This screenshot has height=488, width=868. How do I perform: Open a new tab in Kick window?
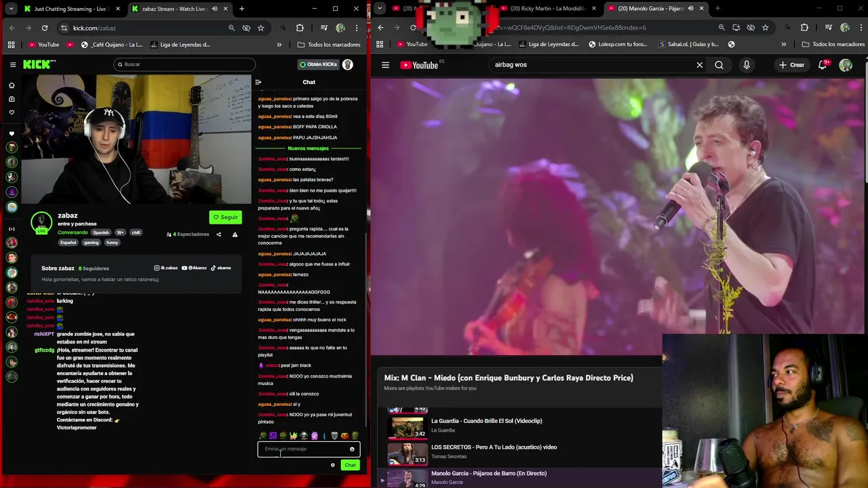[241, 9]
